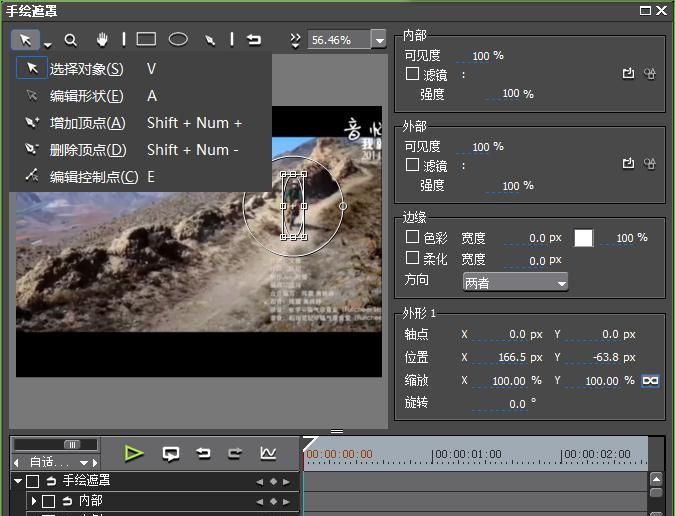The width and height of the screenshot is (675, 516).
Task: Choose 选择对象(S) from the tool menu
Action: point(141,68)
